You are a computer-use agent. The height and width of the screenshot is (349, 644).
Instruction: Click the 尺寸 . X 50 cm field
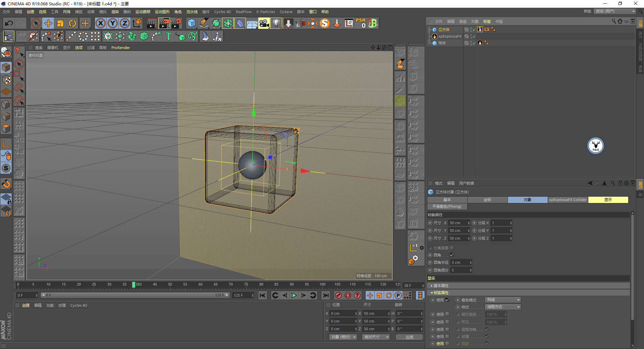point(459,223)
